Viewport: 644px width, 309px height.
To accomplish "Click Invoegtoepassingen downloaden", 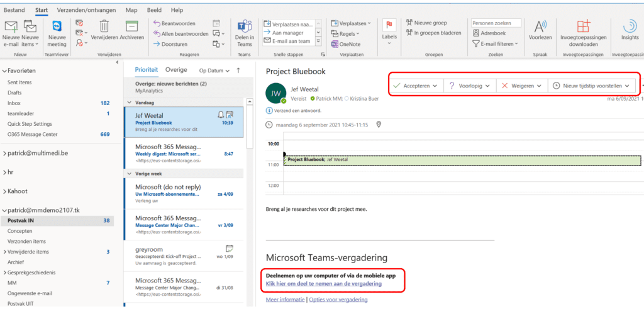I will click(x=583, y=33).
